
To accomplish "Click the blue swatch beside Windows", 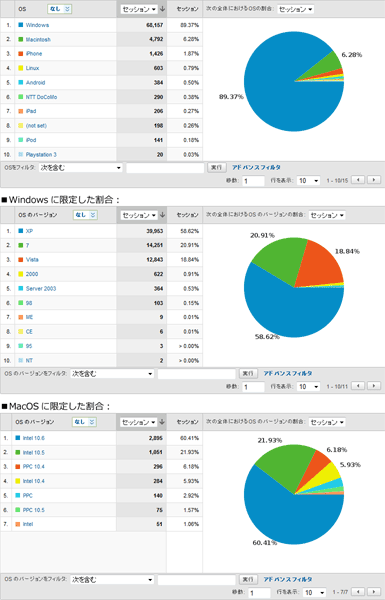I will click(x=21, y=25).
